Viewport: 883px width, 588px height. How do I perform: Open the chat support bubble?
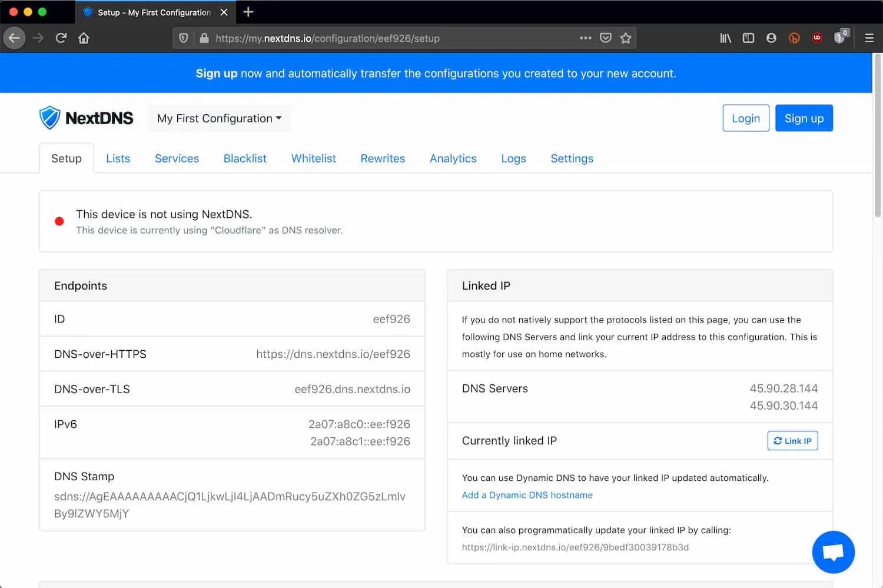[833, 552]
